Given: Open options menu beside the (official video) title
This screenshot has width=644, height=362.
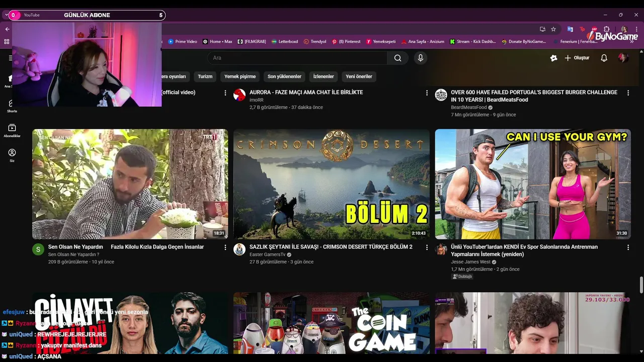Looking at the screenshot, I should click(x=225, y=93).
